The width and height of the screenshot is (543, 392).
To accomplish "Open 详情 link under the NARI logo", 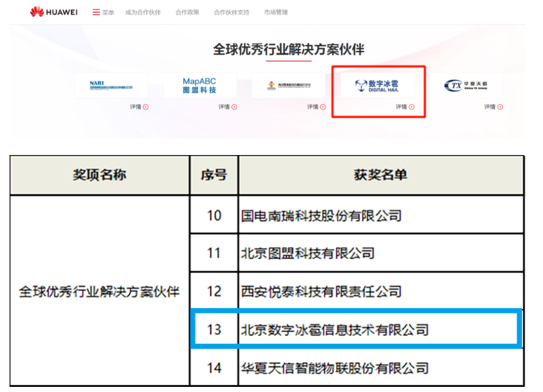I will click(x=139, y=107).
